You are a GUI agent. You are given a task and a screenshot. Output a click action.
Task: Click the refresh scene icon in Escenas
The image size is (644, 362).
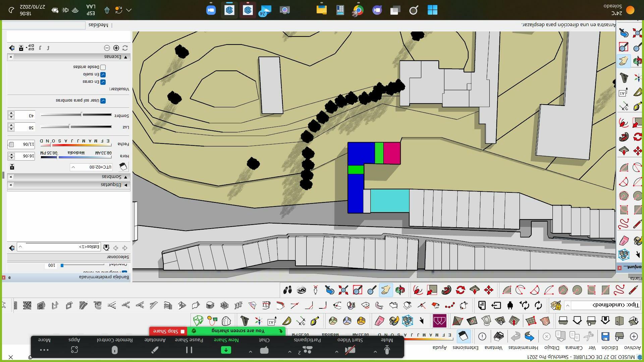pos(125,48)
